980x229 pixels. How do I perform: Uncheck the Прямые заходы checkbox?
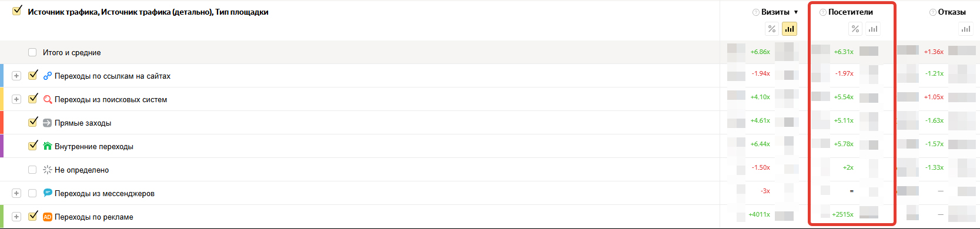pos(33,122)
